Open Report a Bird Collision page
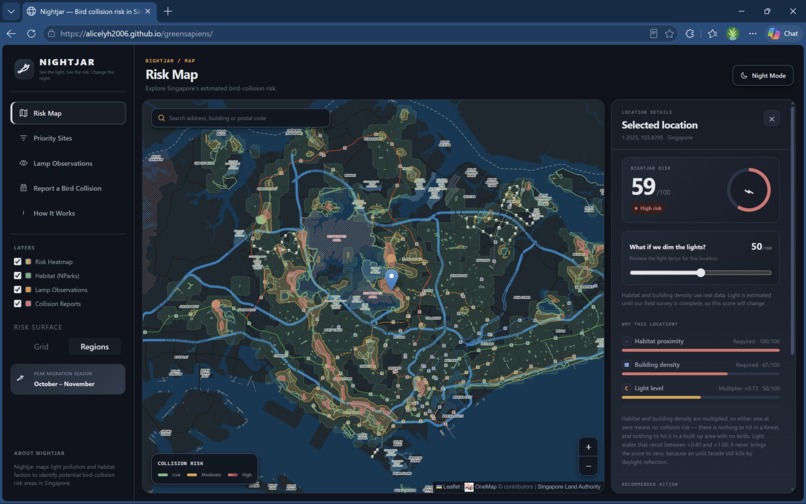The height and width of the screenshot is (504, 806). [x=68, y=188]
